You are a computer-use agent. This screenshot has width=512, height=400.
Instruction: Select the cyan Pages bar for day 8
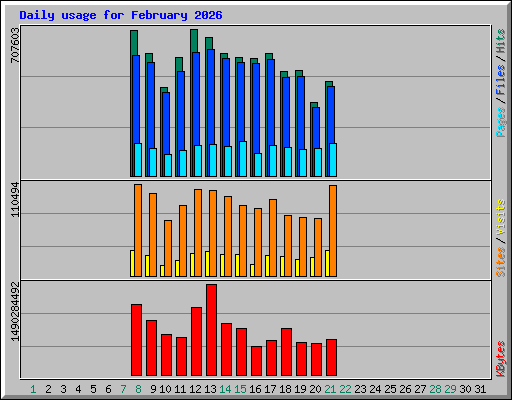click(138, 160)
